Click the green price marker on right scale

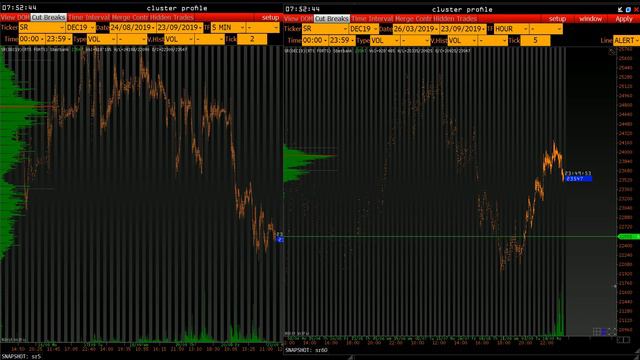coord(629,237)
